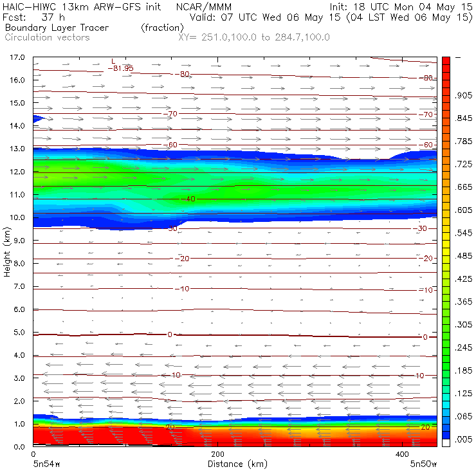The image size is (476, 476).
Task: Click the 'NCAR/MMM' header label
Action: click(204, 7)
